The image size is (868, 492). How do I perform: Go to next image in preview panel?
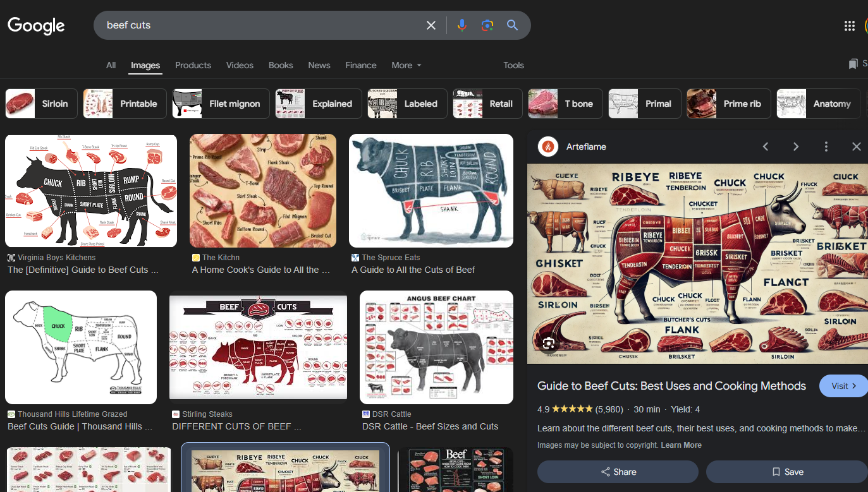[796, 147]
